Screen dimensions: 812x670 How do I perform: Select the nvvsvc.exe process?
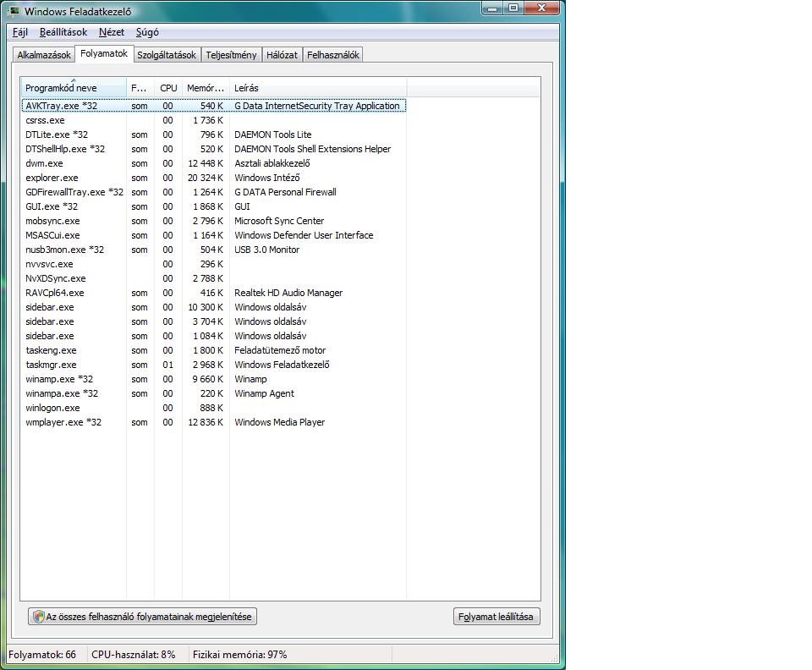click(213, 264)
